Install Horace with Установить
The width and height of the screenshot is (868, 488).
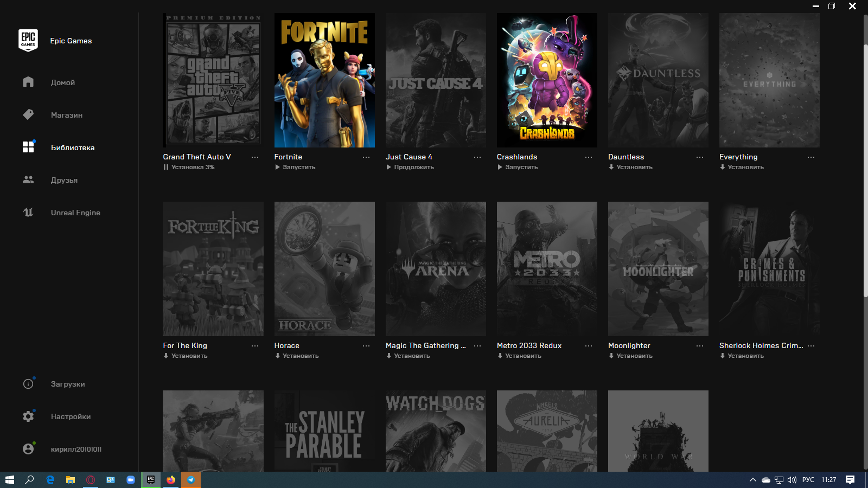pyautogui.click(x=297, y=356)
